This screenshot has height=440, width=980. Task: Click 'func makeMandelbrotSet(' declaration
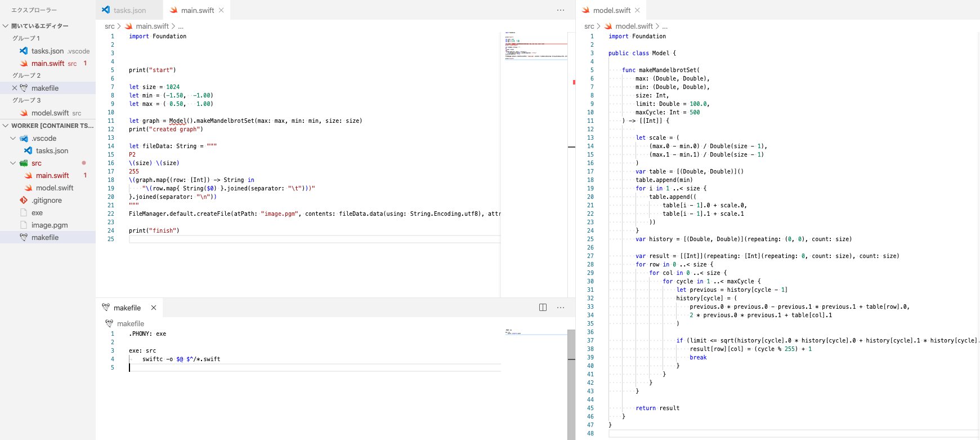point(661,70)
